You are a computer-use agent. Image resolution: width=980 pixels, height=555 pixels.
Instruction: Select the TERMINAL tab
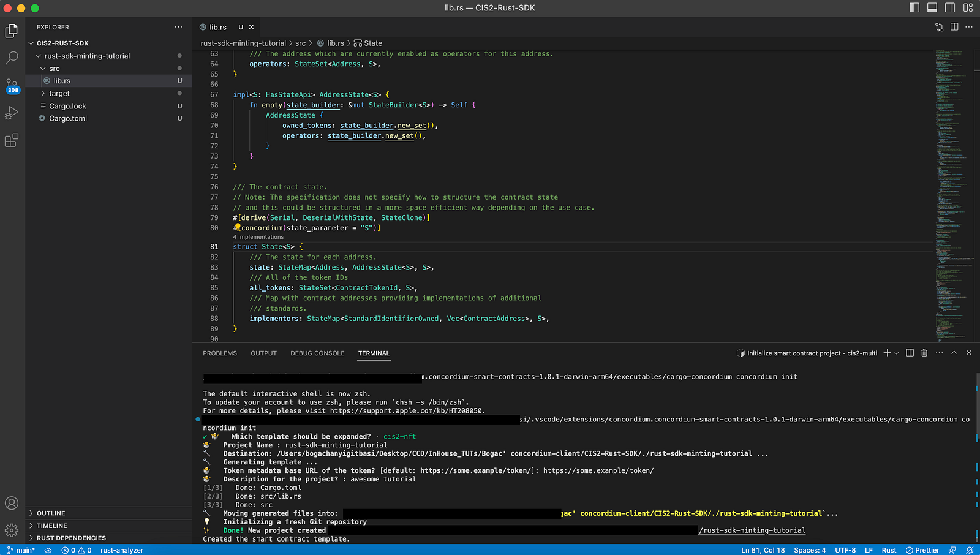[374, 353]
